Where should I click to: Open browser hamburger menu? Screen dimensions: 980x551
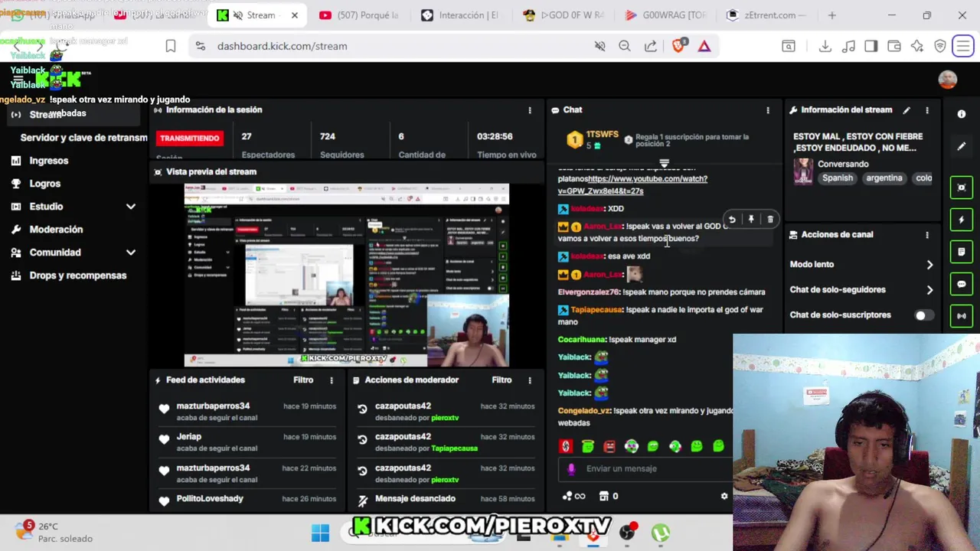click(963, 47)
